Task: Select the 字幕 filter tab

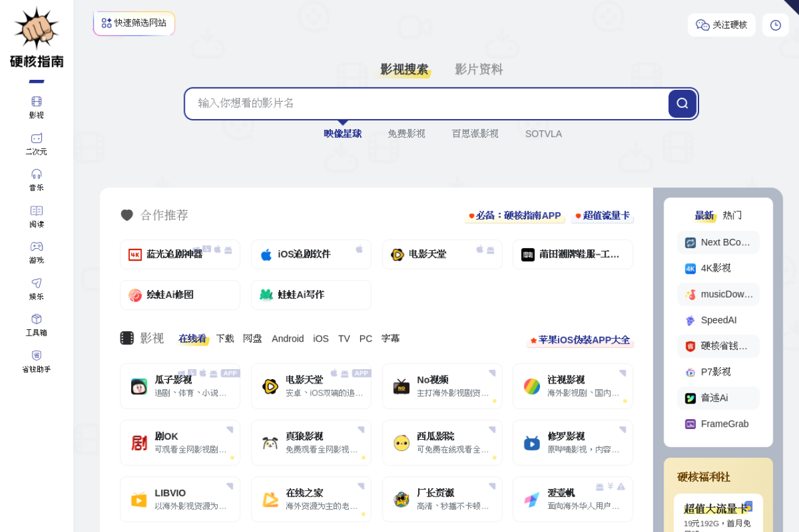Action: [x=390, y=339]
